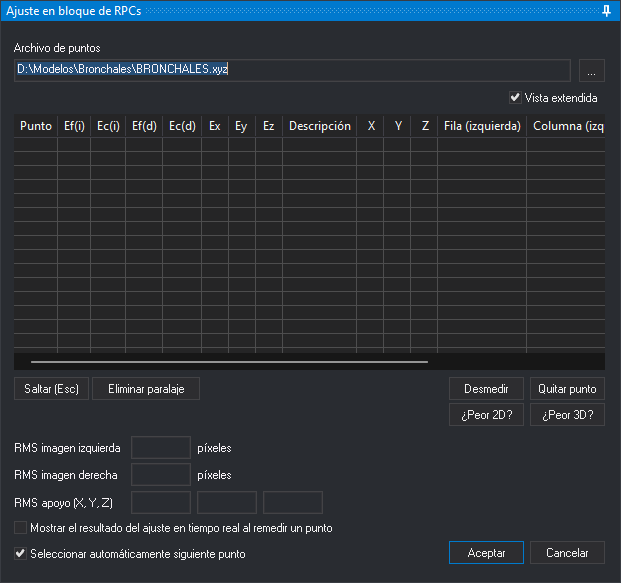This screenshot has width=621, height=583.
Task: Sort by the Punto column header
Action: pos(36,126)
